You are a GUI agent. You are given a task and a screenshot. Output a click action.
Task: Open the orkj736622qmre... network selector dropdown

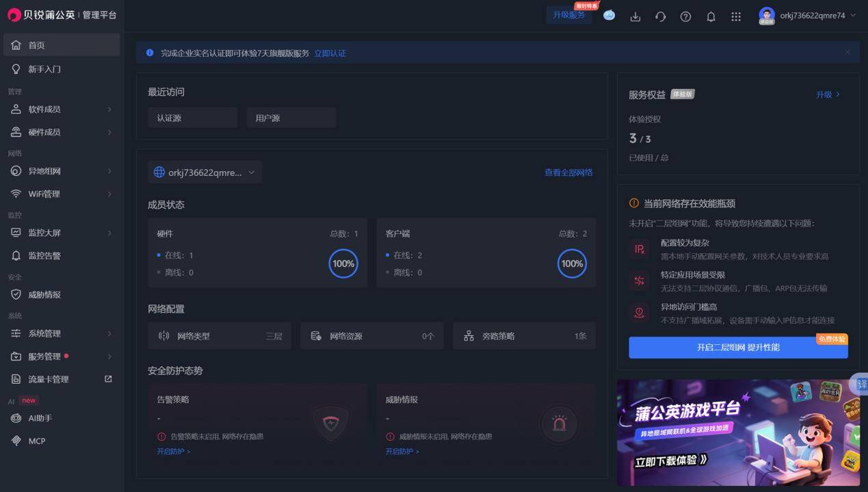click(205, 172)
